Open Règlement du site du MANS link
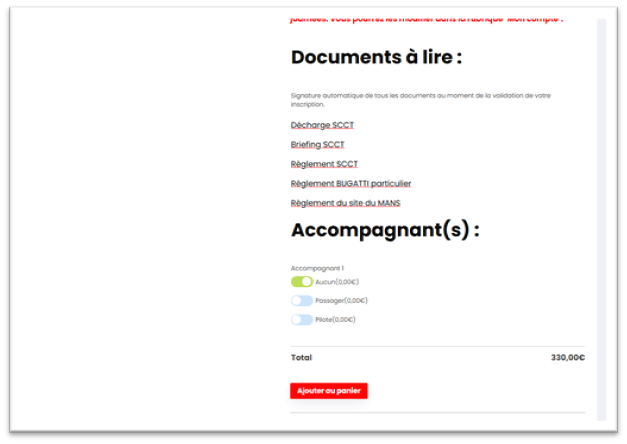Viewport: 627px width, 444px height. [x=345, y=203]
